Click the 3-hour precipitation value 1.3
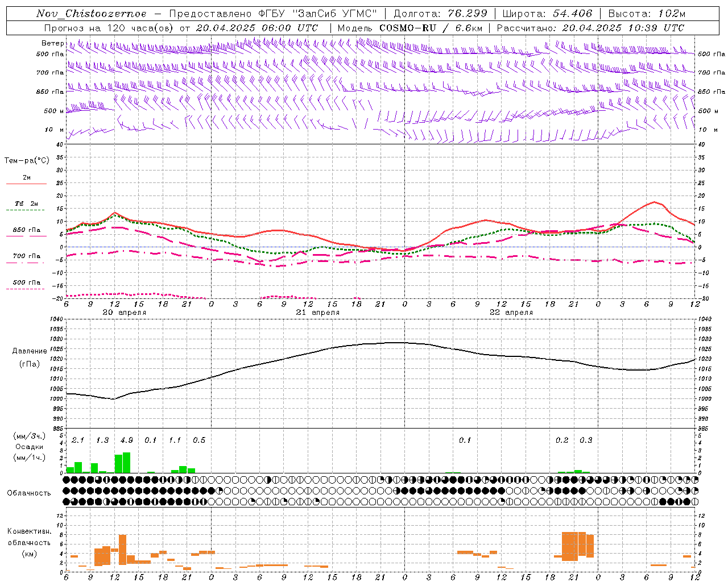 [x=102, y=440]
